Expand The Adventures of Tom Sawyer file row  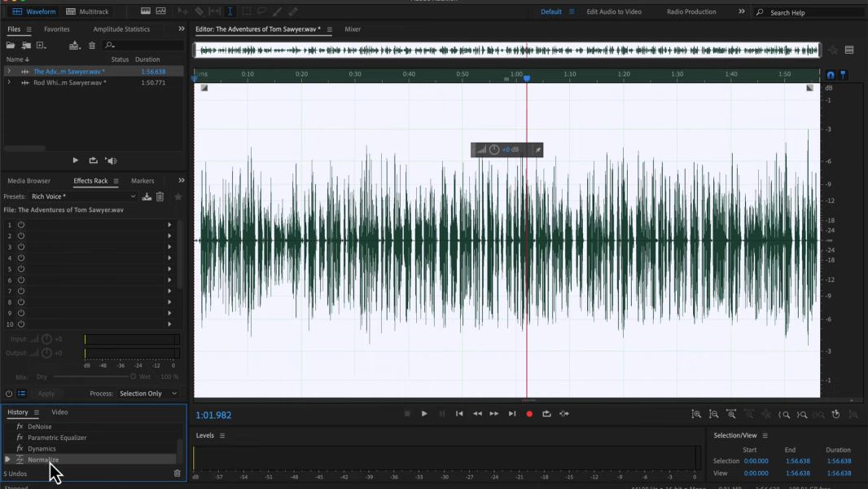click(8, 72)
